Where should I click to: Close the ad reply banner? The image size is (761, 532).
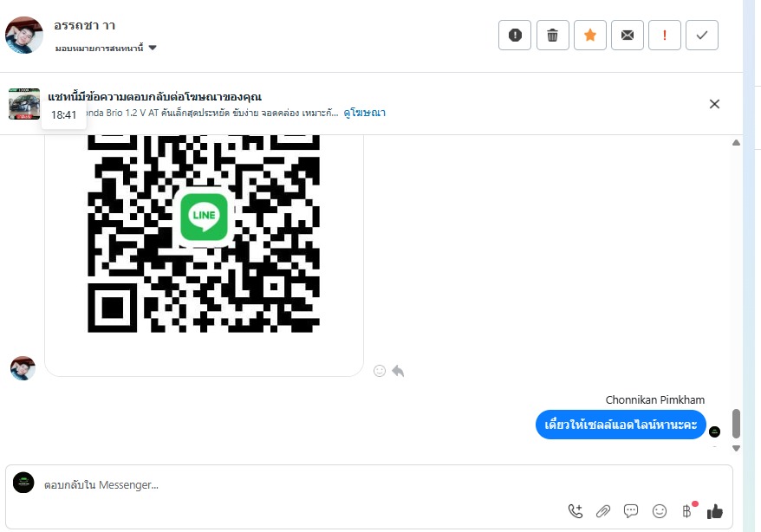(x=714, y=104)
